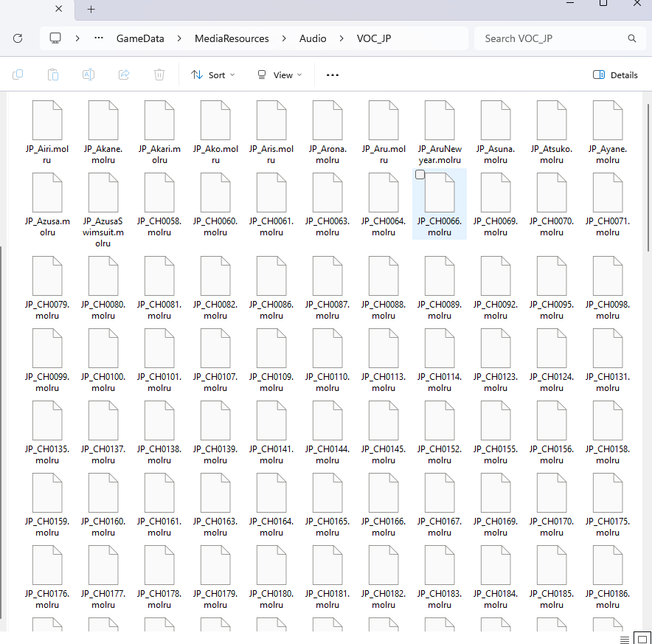Click the Delete trash icon
The width and height of the screenshot is (652, 644).
tap(159, 75)
